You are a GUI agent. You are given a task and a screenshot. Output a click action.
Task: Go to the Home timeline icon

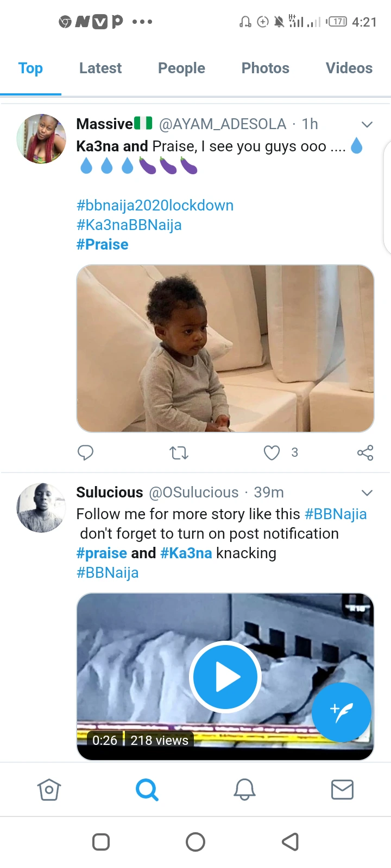(x=49, y=789)
